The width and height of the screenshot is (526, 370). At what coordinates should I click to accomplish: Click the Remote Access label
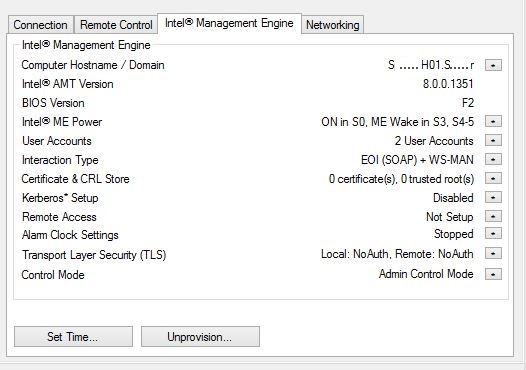pos(59,217)
